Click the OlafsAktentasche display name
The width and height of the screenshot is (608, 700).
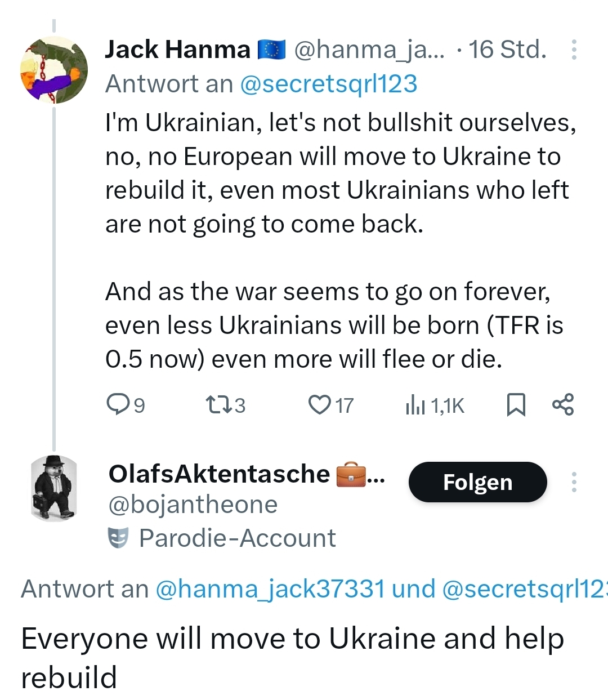click(x=218, y=474)
